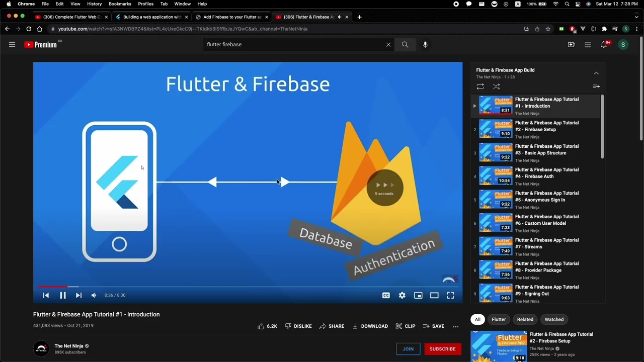Save the video to a playlist
Image resolution: width=644 pixels, height=362 pixels.
click(x=433, y=326)
